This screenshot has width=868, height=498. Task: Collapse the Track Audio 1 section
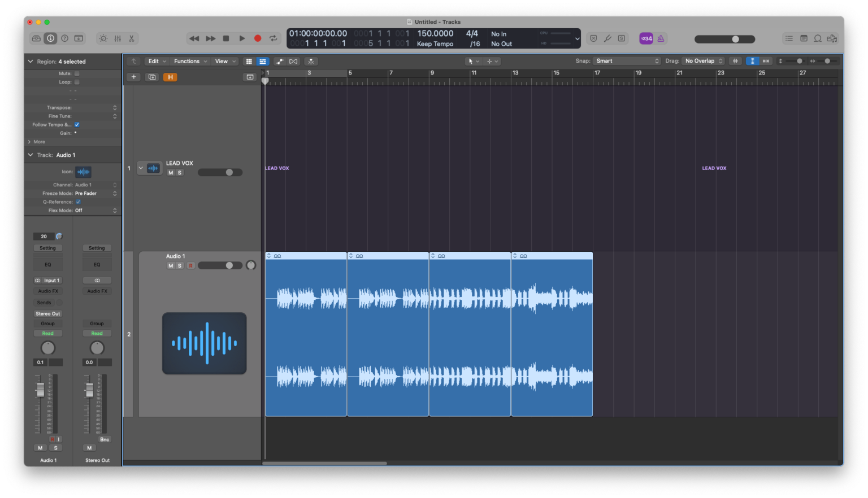(31, 155)
